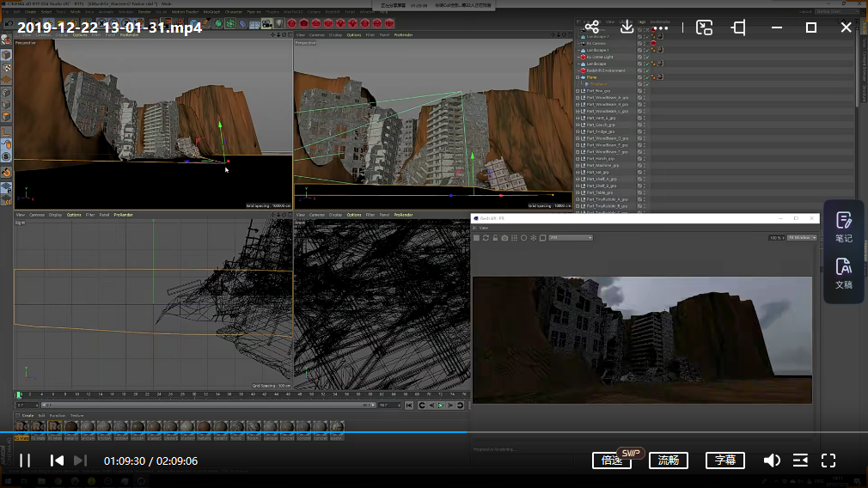Click the Locked Workplane icon in left toolbar
Image resolution: width=868 pixels, height=488 pixels.
click(6, 188)
